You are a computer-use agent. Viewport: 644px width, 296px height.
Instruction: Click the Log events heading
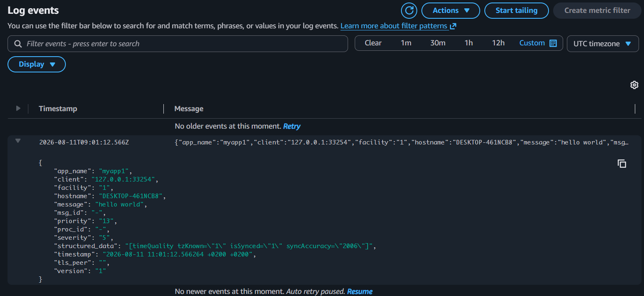coord(33,10)
